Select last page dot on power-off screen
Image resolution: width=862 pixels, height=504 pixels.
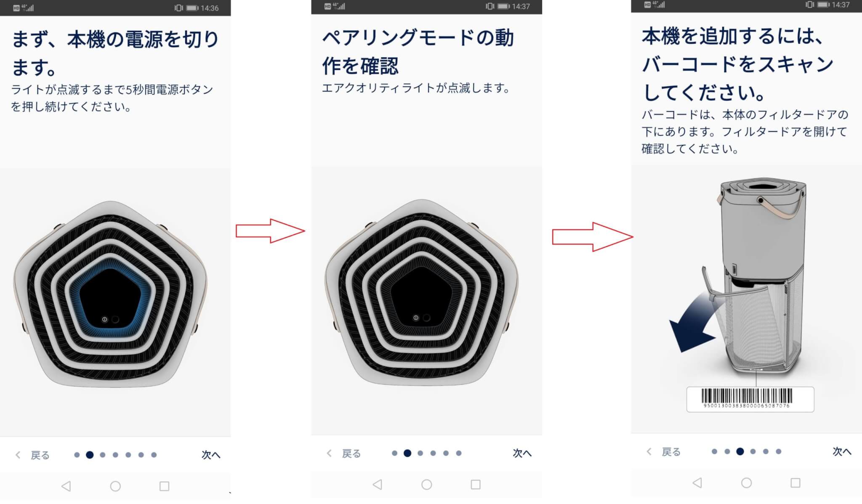click(x=154, y=455)
